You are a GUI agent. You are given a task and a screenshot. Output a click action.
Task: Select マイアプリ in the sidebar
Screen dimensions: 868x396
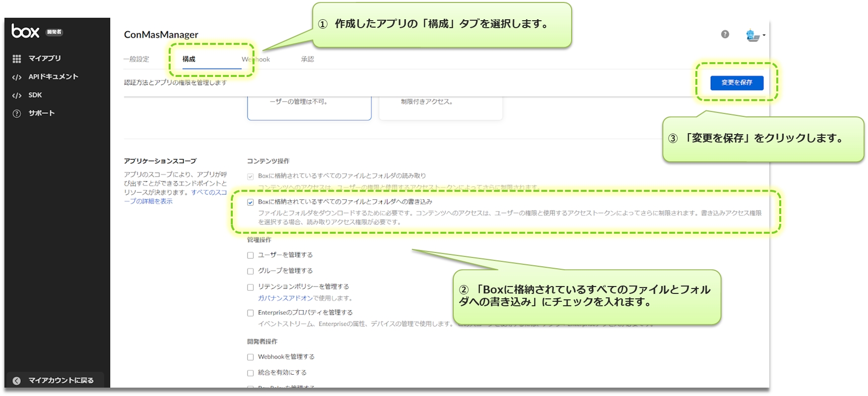pyautogui.click(x=44, y=58)
